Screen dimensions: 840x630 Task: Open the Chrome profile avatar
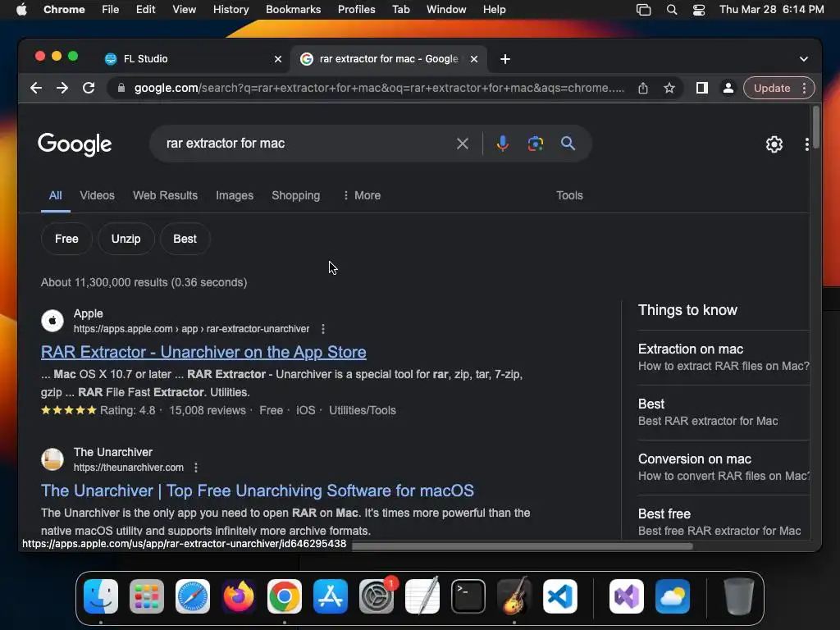(x=728, y=88)
